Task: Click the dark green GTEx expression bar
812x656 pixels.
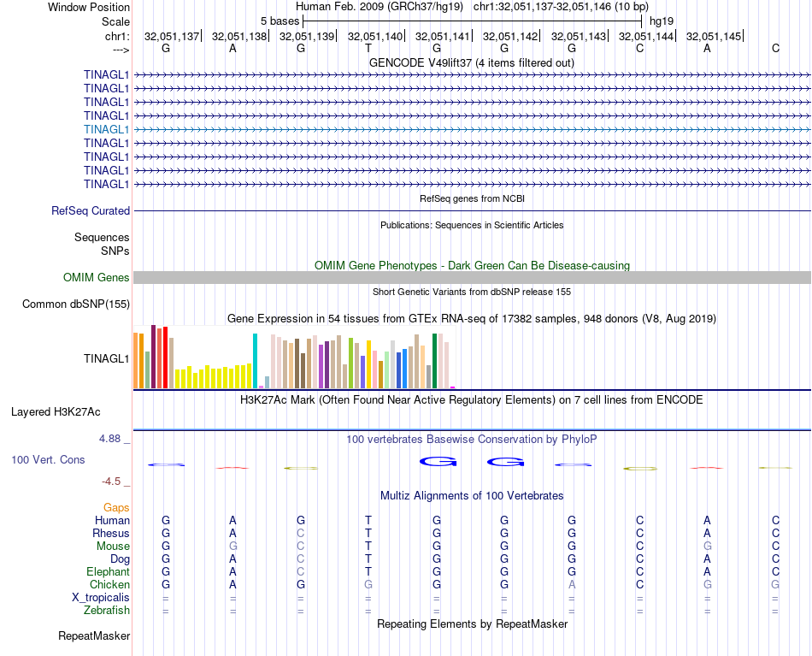Action: pos(435,361)
